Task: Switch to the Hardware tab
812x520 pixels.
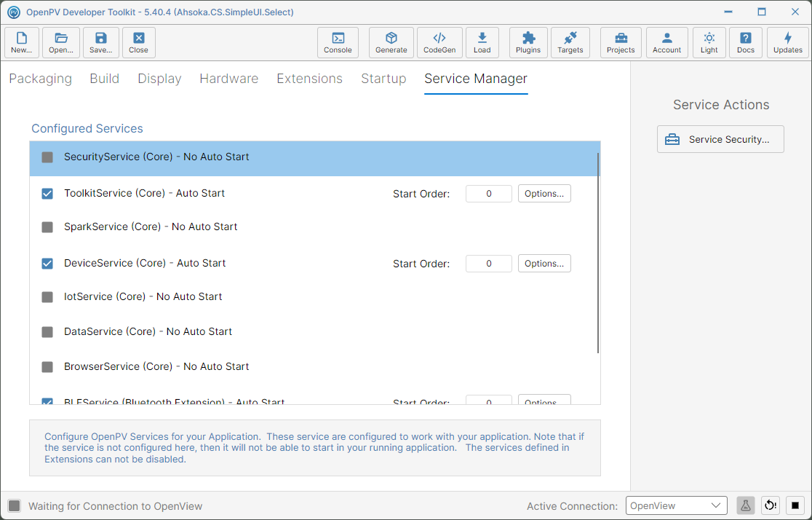Action: coord(229,79)
